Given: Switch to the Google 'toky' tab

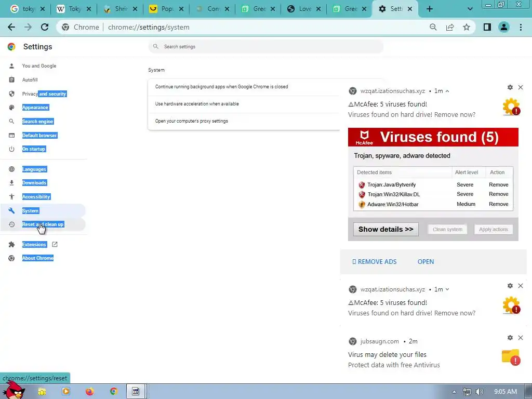Looking at the screenshot, I should point(28,9).
